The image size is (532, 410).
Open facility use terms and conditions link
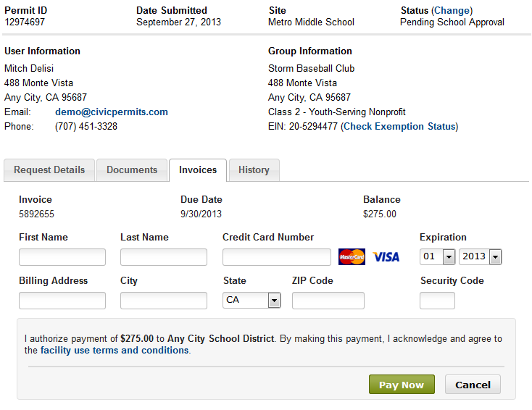coord(115,351)
